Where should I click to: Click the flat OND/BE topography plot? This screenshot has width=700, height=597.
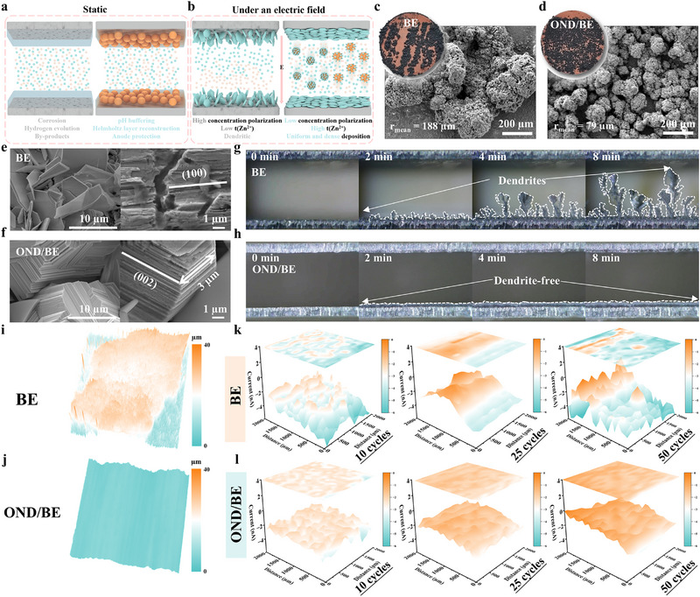tap(129, 516)
